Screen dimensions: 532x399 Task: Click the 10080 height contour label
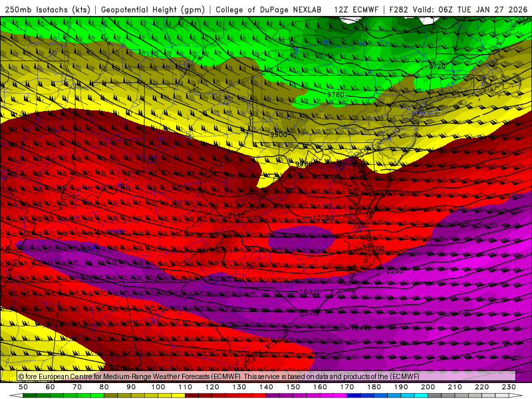click(x=323, y=217)
